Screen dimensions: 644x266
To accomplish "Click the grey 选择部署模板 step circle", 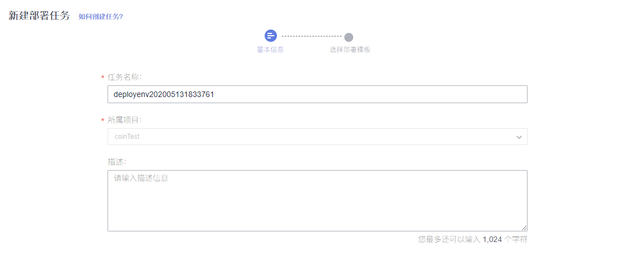I will [349, 37].
